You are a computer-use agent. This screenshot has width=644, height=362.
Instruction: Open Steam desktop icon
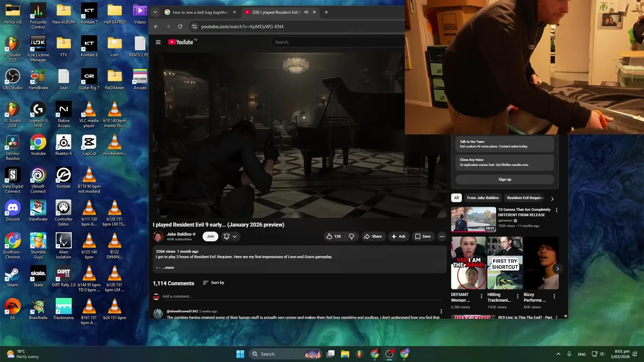(x=13, y=276)
